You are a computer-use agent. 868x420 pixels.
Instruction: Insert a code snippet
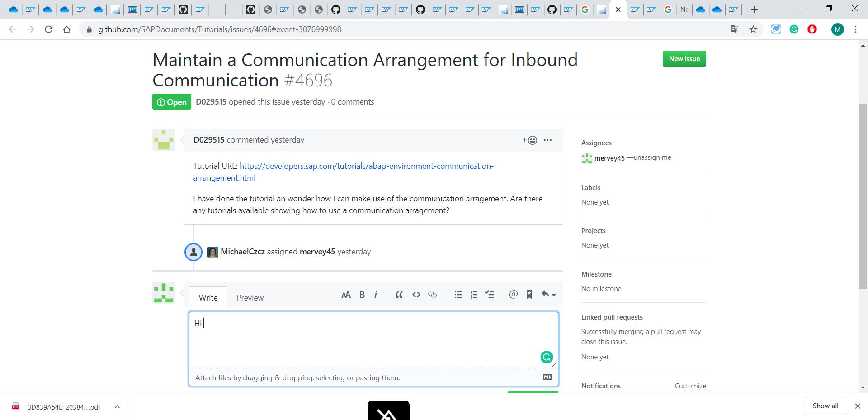point(416,295)
